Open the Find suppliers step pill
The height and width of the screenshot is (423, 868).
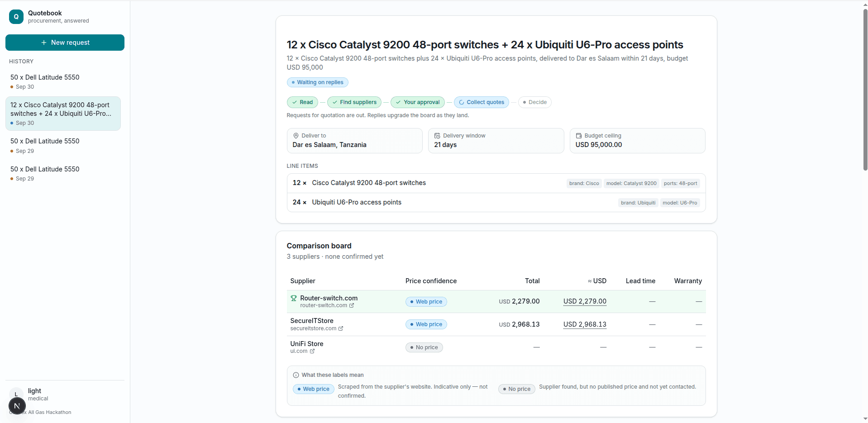point(354,102)
